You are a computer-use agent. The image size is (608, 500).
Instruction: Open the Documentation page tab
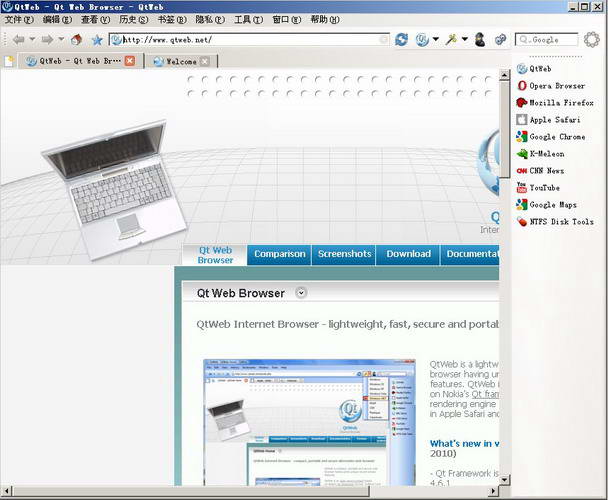(x=470, y=254)
